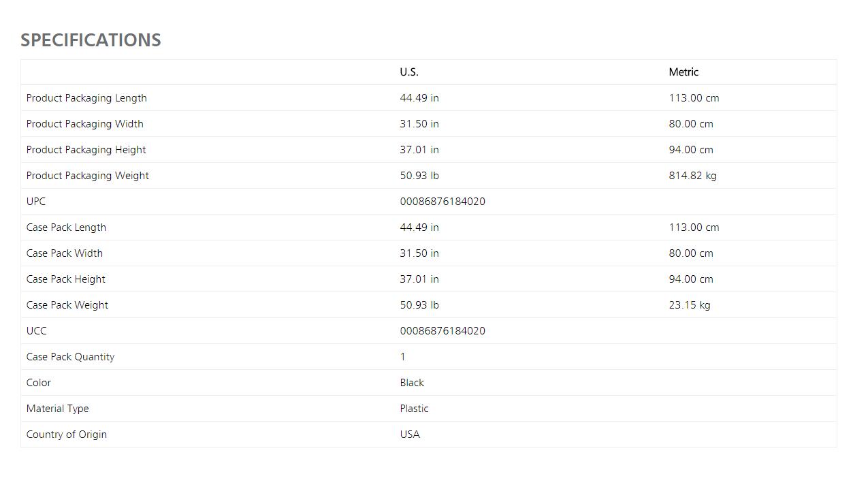Click the Case Pack Quantity label
The image size is (868, 487).
click(70, 357)
